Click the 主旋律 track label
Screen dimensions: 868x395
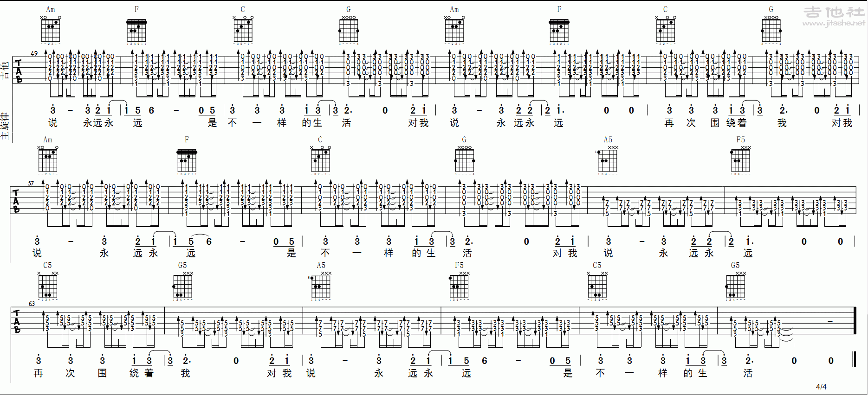[5, 126]
